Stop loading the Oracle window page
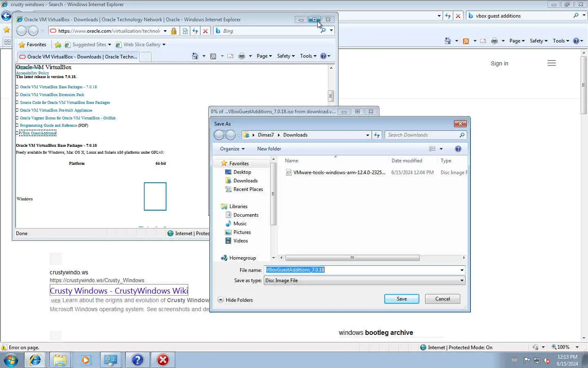The width and height of the screenshot is (588, 368). point(205,31)
